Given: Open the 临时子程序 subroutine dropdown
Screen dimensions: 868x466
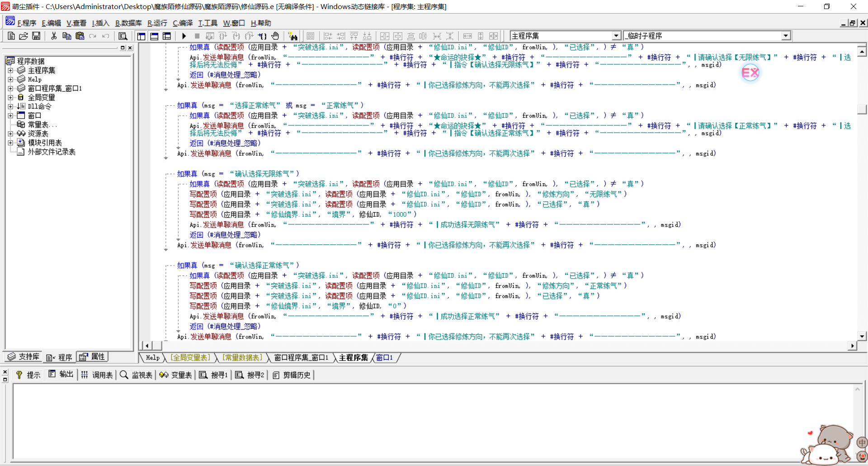Looking at the screenshot, I should click(786, 36).
